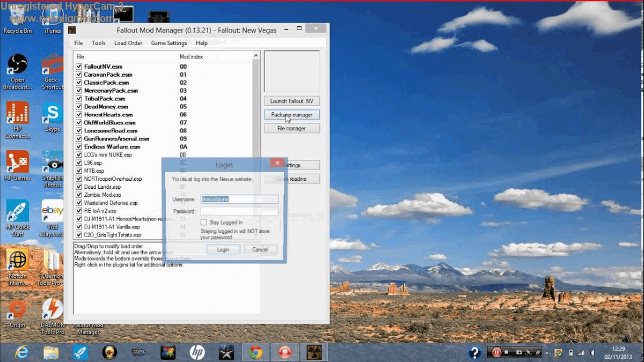Close the Login dialog with red X
The height and width of the screenshot is (362, 644).
277,162
